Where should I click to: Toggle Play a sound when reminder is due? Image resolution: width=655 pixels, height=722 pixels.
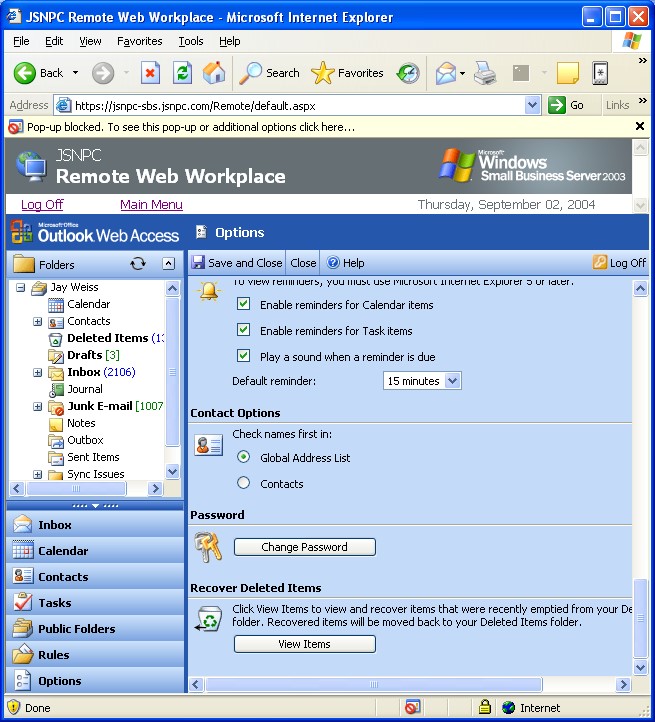pos(243,356)
